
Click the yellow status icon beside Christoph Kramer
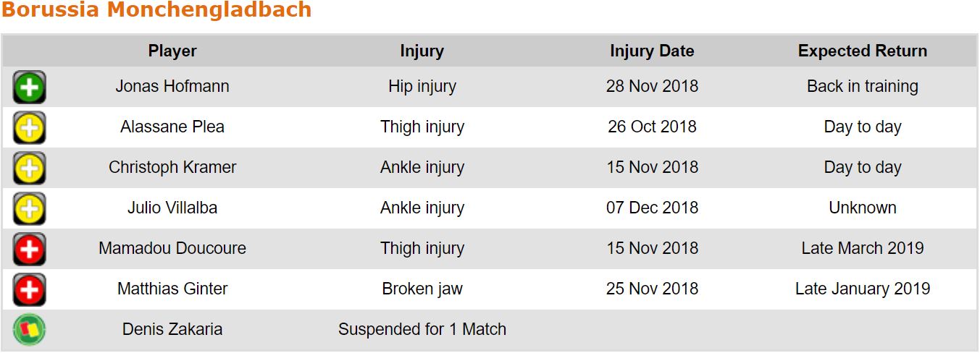(x=29, y=169)
